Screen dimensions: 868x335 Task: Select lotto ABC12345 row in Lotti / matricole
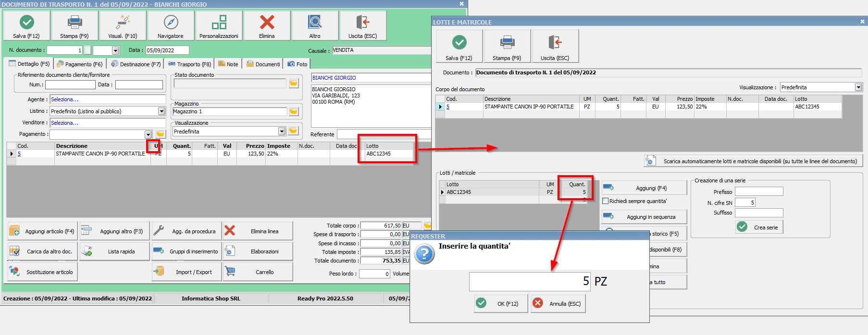[x=514, y=192]
